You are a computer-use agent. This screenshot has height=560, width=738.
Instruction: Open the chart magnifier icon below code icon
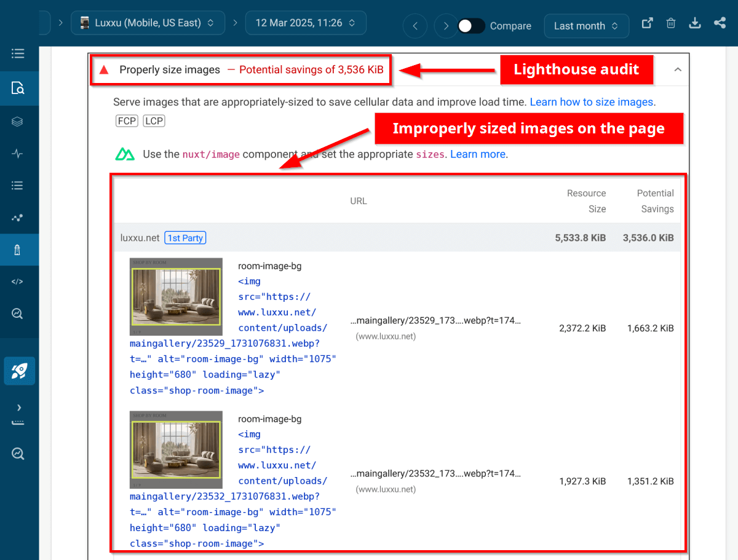tap(18, 314)
